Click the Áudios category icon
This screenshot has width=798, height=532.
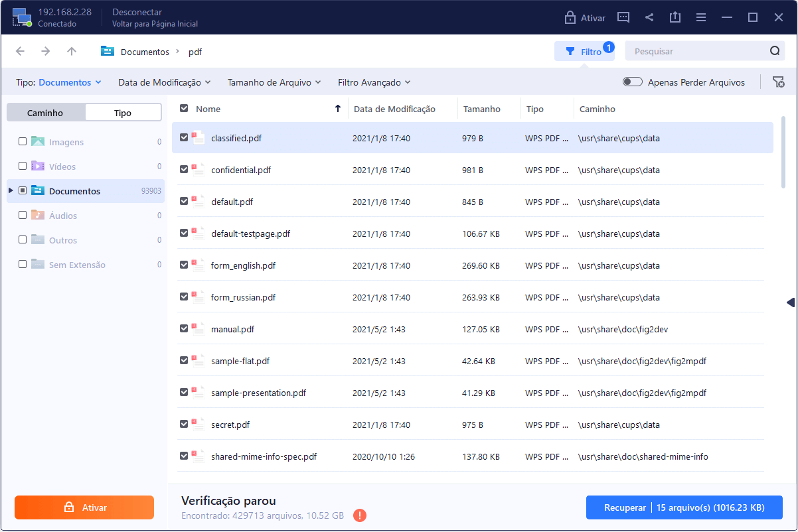point(38,215)
